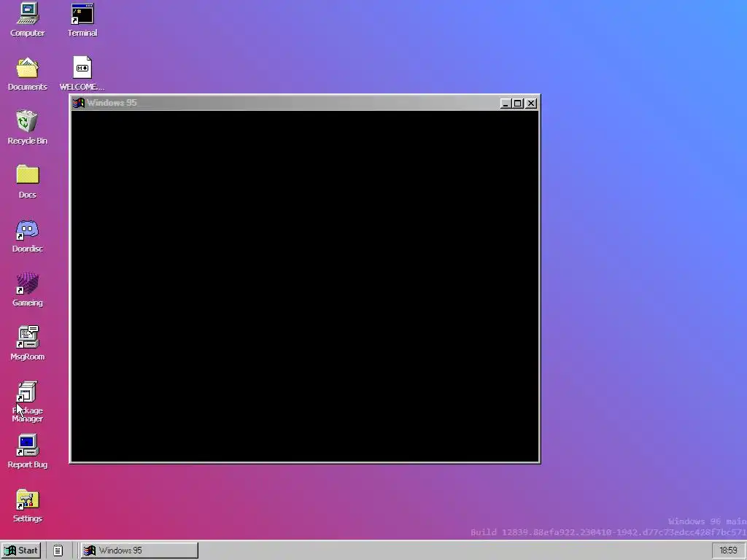Select the Windows 95 taskbar button
Screen dimensions: 747x560
[139, 551]
